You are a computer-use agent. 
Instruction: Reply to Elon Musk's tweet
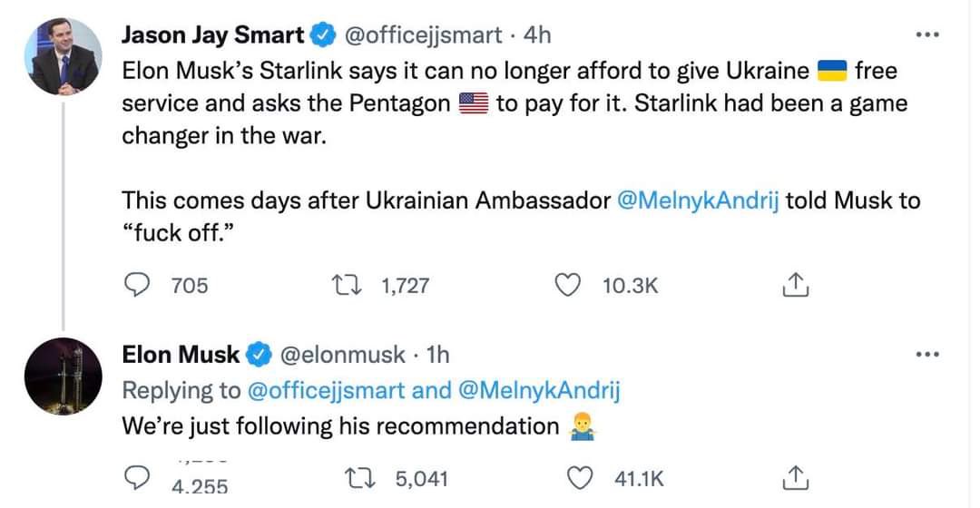point(137,478)
